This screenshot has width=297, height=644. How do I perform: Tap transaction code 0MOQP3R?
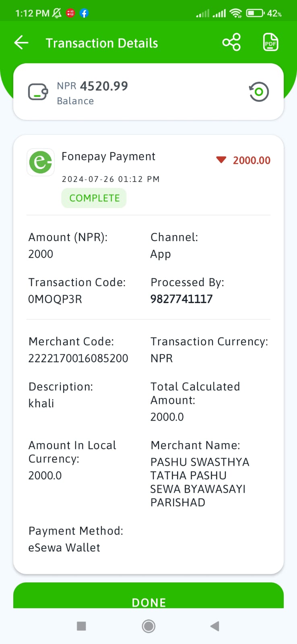tap(55, 299)
